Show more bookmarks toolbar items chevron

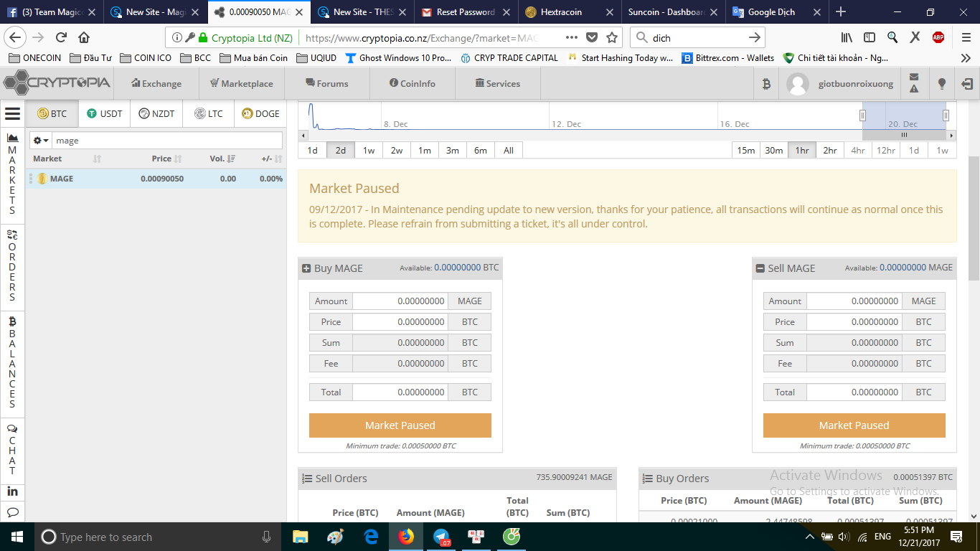tap(966, 58)
